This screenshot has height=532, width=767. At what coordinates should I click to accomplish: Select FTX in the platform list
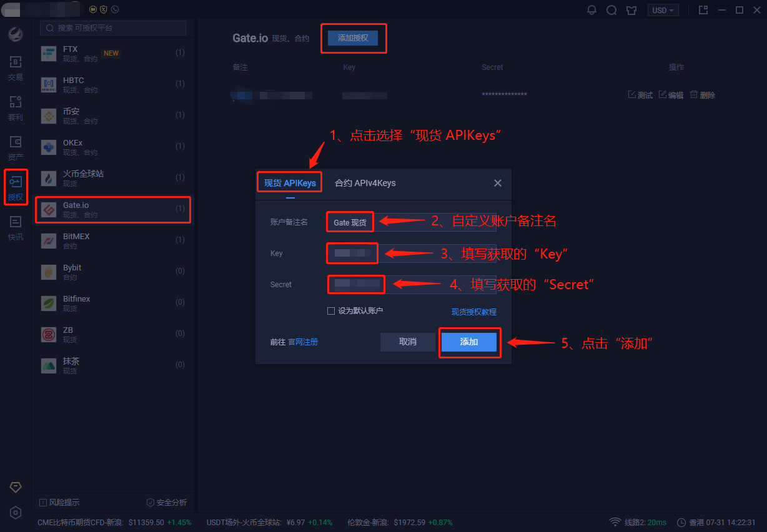(x=113, y=54)
